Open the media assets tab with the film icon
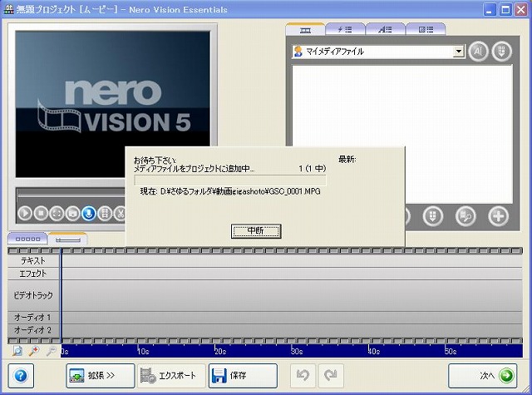Image resolution: width=532 pixels, height=395 pixels. 305,30
